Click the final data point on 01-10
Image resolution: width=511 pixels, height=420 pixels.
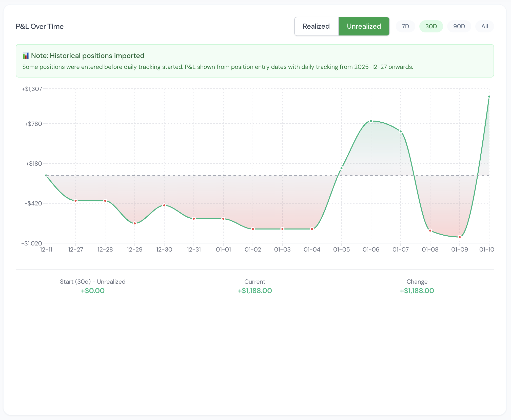click(x=489, y=96)
